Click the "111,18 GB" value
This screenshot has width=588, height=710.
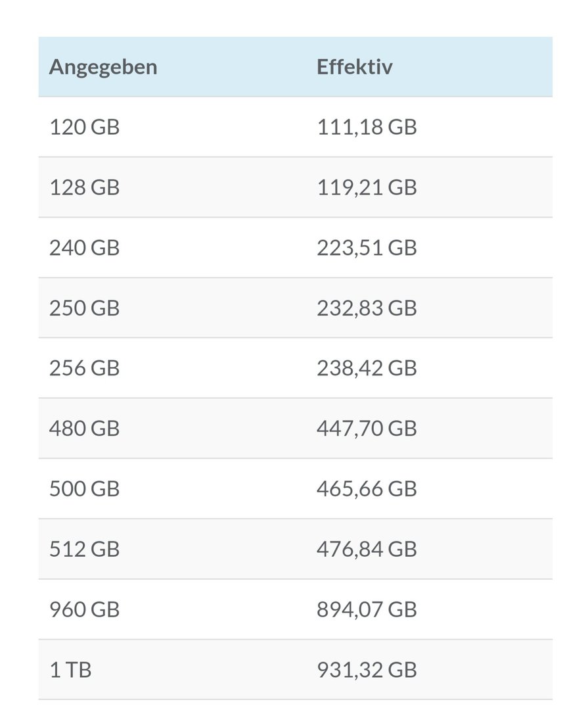coord(367,127)
